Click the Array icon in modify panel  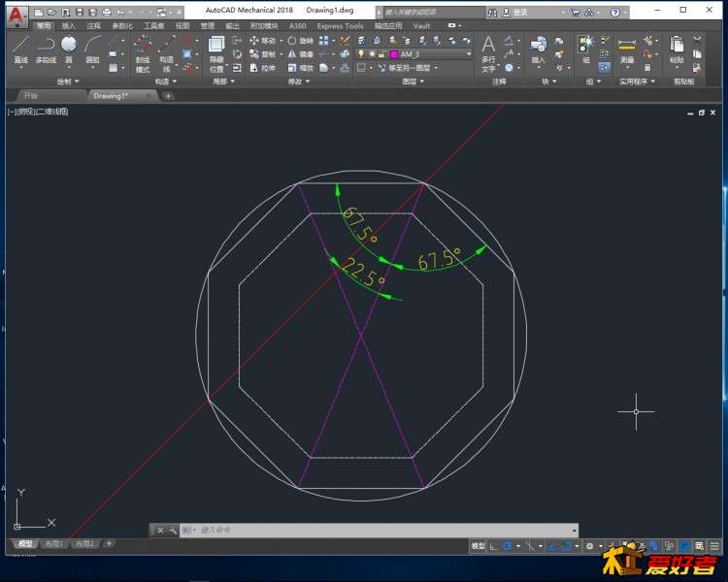point(323,41)
